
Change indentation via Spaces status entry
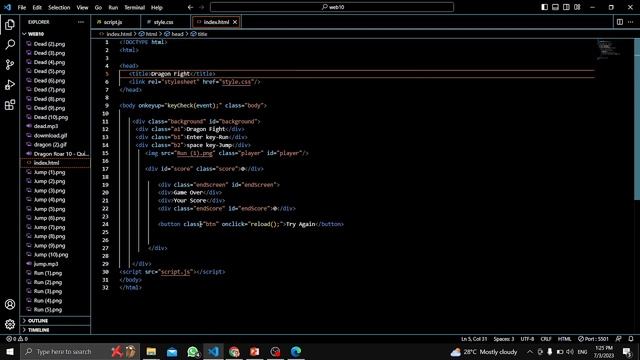pyautogui.click(x=504, y=339)
